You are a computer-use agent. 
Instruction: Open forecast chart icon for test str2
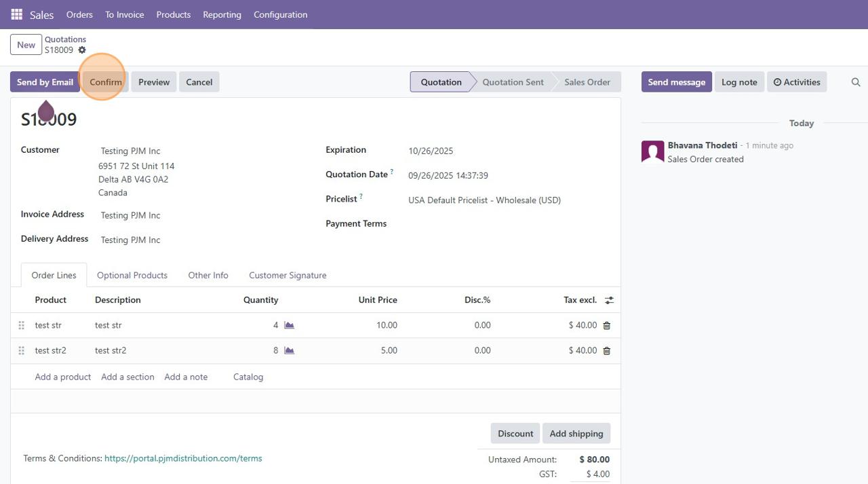pyautogui.click(x=289, y=350)
